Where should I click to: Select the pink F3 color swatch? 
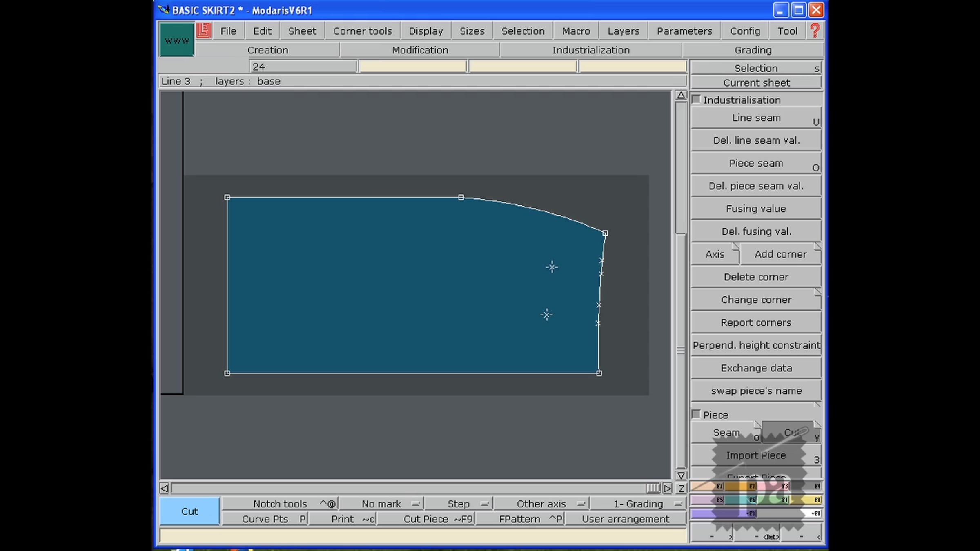777,486
